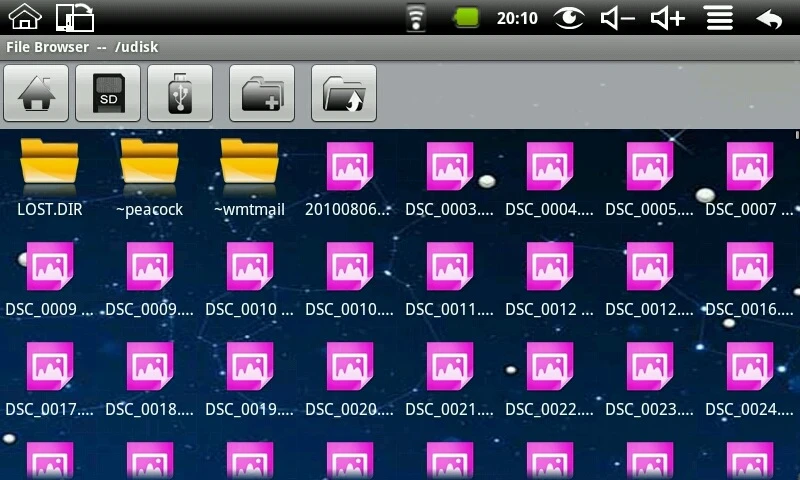
Task: Open the 20100806 image file
Action: [349, 180]
